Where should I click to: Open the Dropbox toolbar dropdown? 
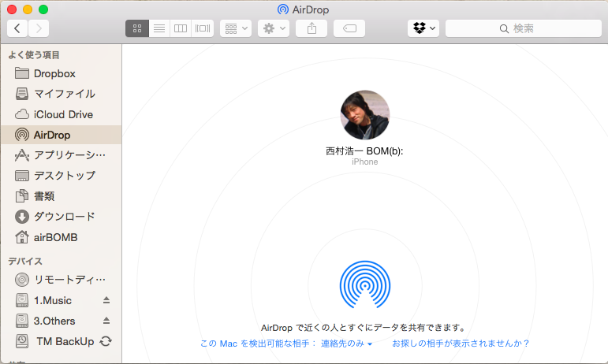423,28
